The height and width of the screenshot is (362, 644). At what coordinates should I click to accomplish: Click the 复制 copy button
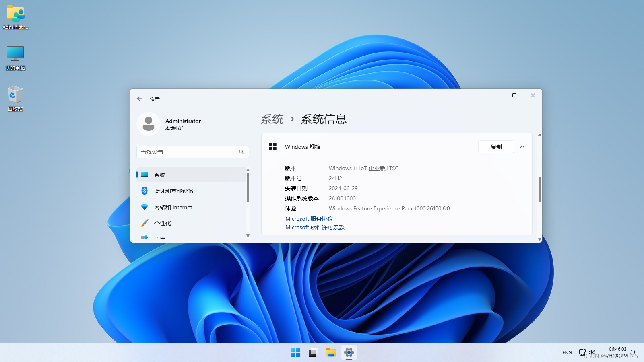[496, 147]
